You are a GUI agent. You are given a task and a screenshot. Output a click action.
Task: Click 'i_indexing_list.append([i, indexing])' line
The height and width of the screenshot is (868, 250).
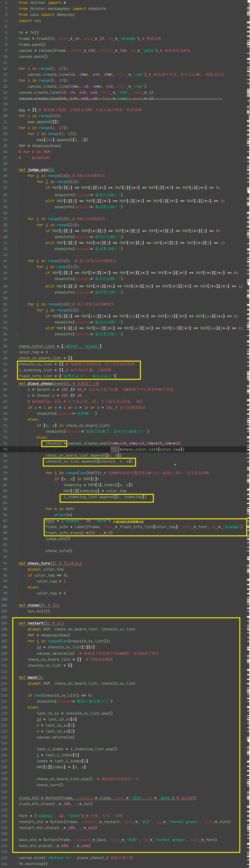pos(105,497)
